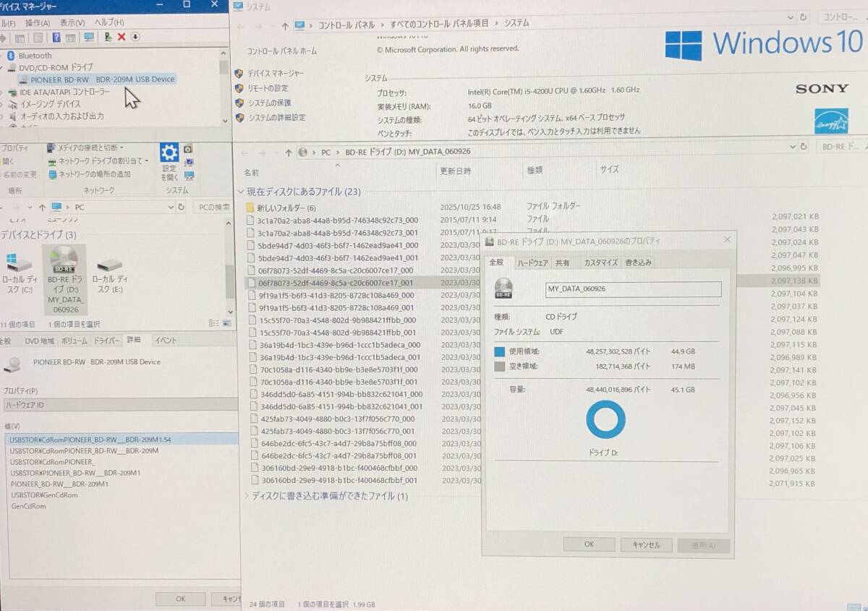Click the down-arrow disable device icon
The image size is (868, 611).
(x=135, y=38)
